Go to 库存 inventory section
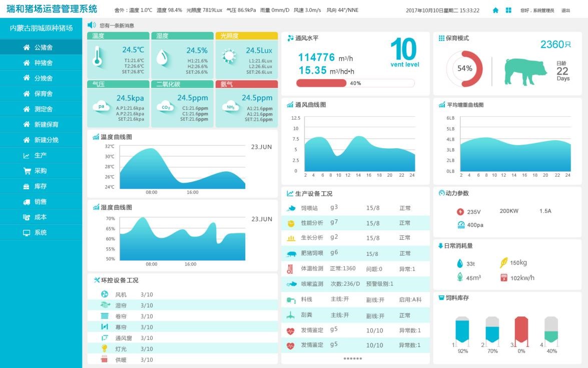Screen dimensions: 588x368 tap(41, 186)
